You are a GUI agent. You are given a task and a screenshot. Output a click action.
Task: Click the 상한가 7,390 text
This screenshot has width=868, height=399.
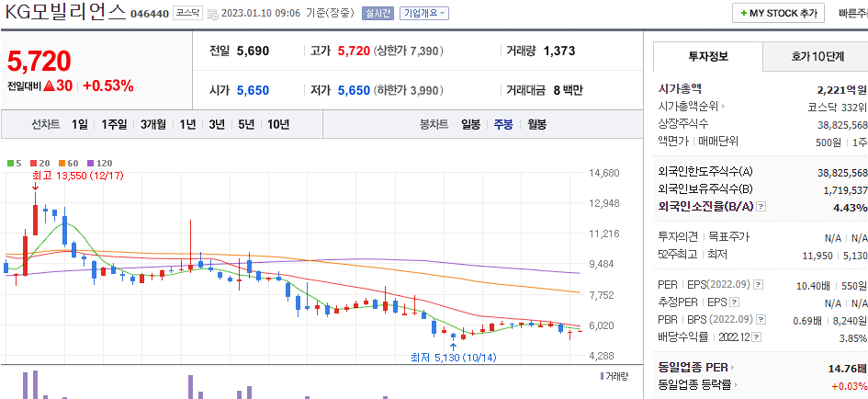409,51
